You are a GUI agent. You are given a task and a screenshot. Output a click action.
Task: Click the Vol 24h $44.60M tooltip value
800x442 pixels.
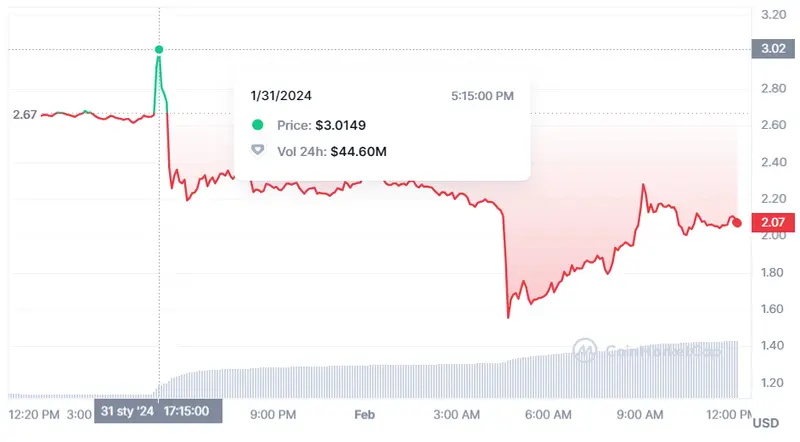coord(358,150)
